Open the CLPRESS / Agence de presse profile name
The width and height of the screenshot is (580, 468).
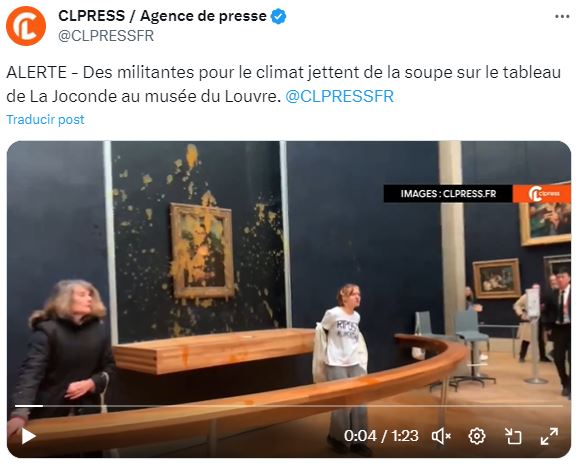point(162,16)
